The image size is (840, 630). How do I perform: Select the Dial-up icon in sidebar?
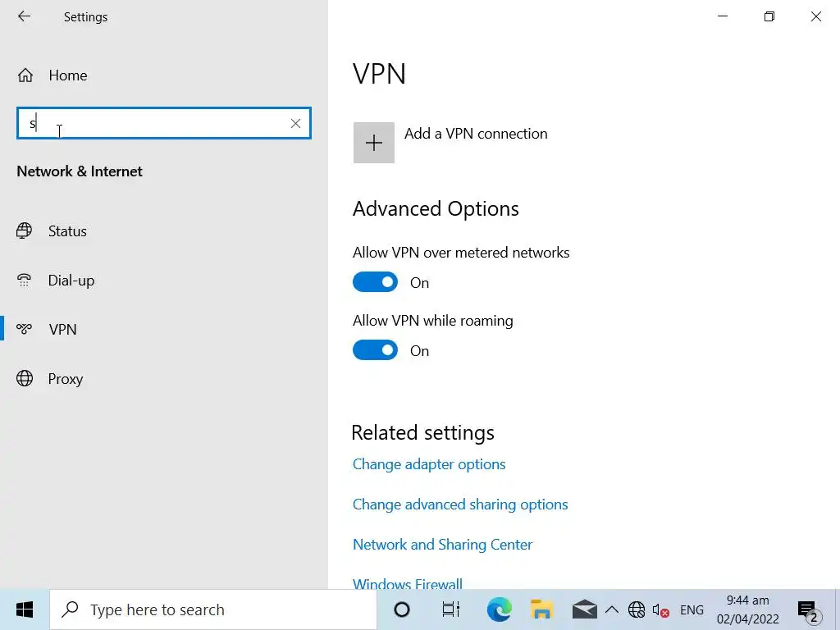[x=25, y=281]
